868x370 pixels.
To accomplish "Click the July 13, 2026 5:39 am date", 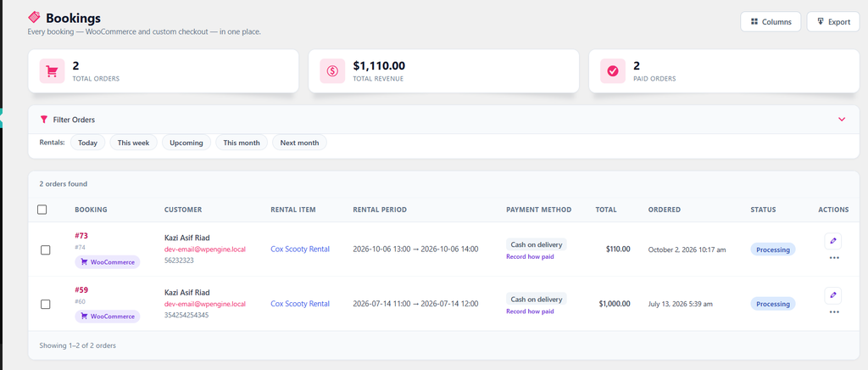I will click(681, 304).
